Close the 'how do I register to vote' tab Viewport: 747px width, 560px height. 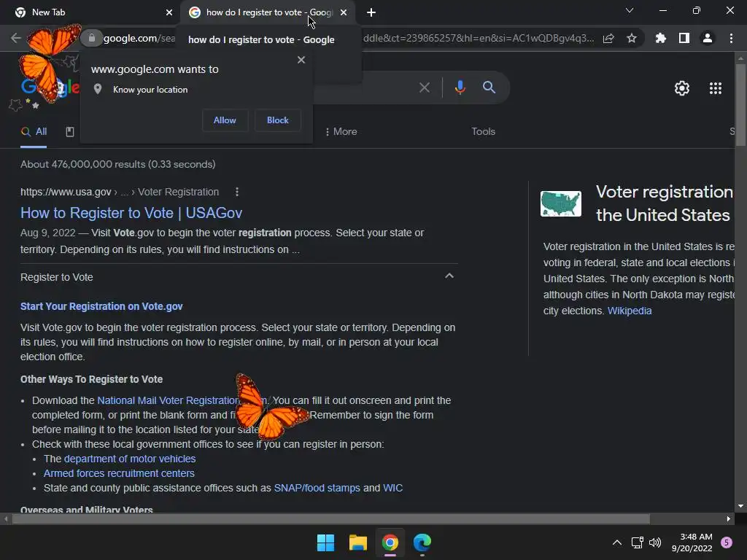click(344, 12)
